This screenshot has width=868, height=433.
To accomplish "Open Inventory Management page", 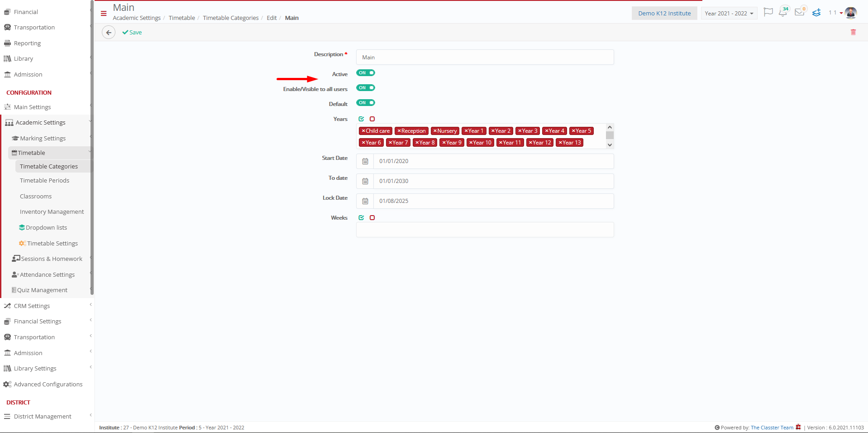I will coord(52,212).
